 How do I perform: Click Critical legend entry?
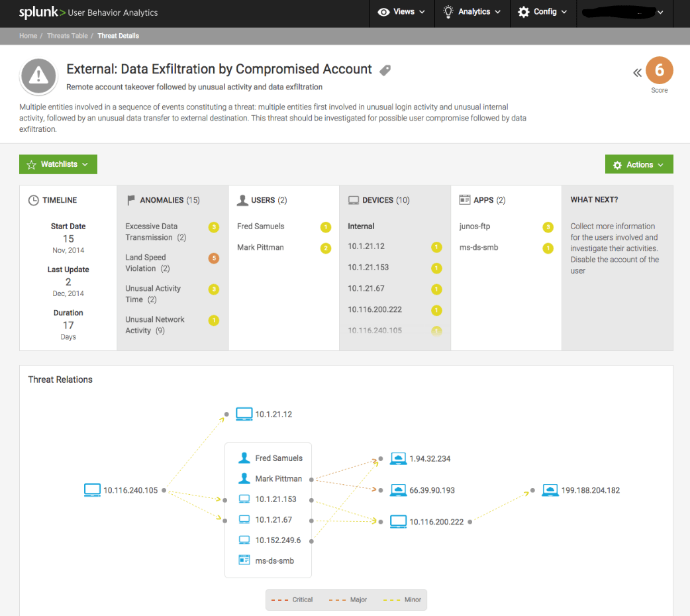(x=292, y=599)
